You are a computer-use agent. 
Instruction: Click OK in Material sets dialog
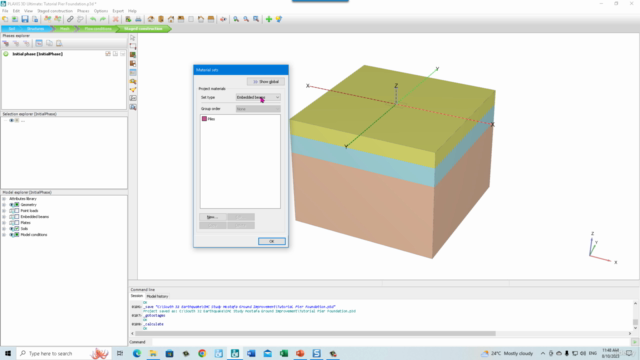point(271,241)
